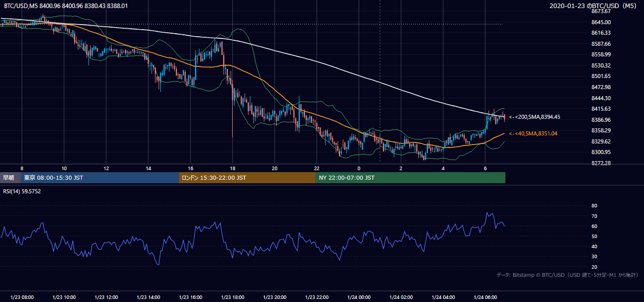Click the RSI axis level 40

tap(594, 246)
